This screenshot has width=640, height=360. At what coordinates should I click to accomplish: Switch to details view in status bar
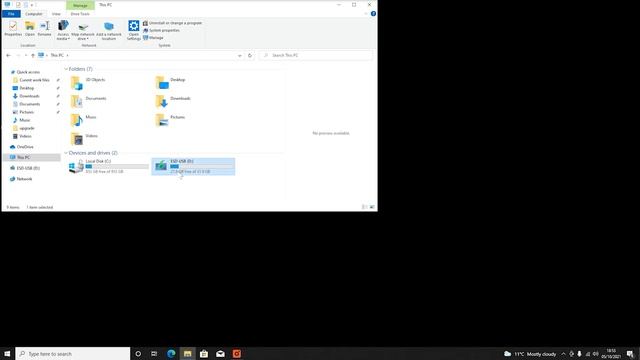click(x=364, y=207)
